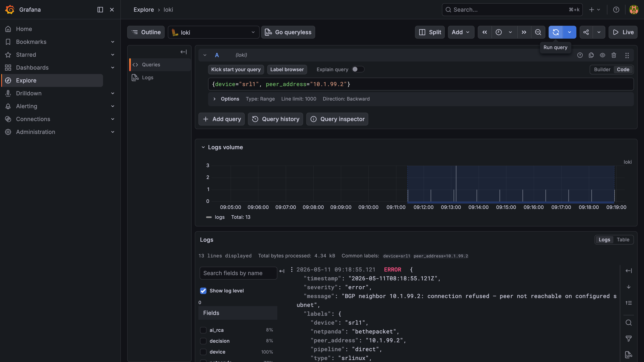Open the time range options chevron
Image resolution: width=644 pixels, height=362 pixels.
point(510,32)
